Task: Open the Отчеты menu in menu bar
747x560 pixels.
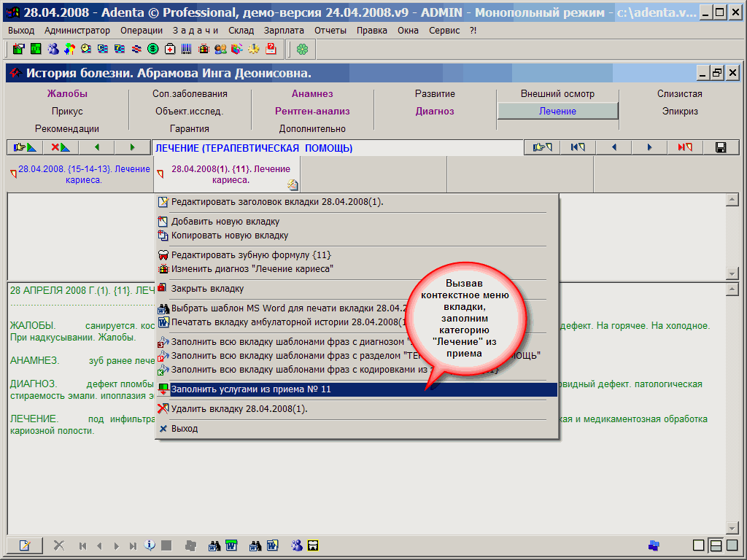Action: (330, 31)
